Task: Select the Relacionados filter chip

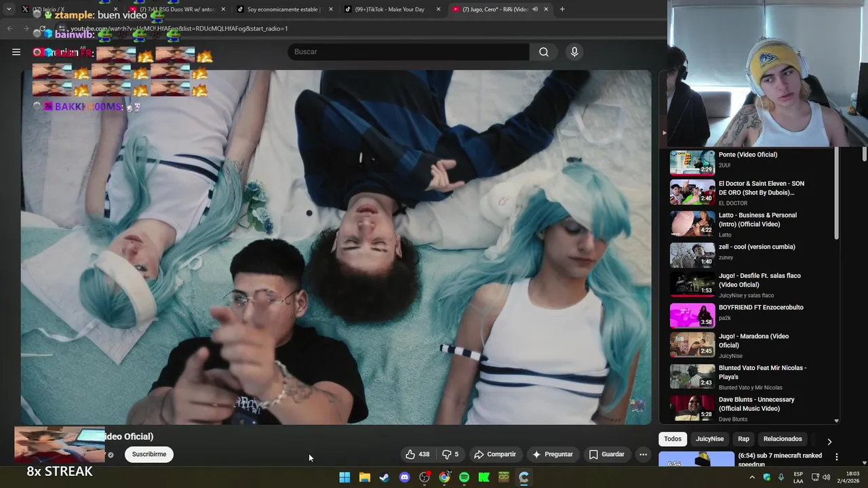Action: (x=783, y=439)
